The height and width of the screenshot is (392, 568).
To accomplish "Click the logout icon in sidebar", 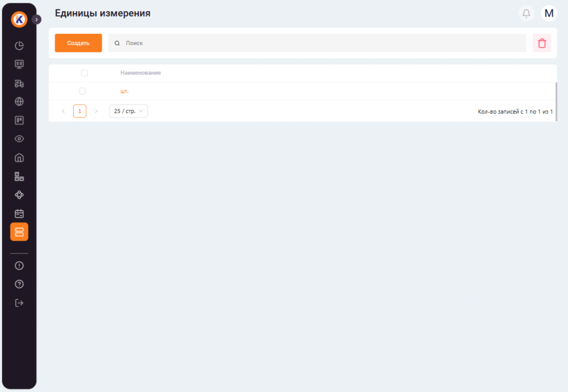I will click(x=19, y=303).
